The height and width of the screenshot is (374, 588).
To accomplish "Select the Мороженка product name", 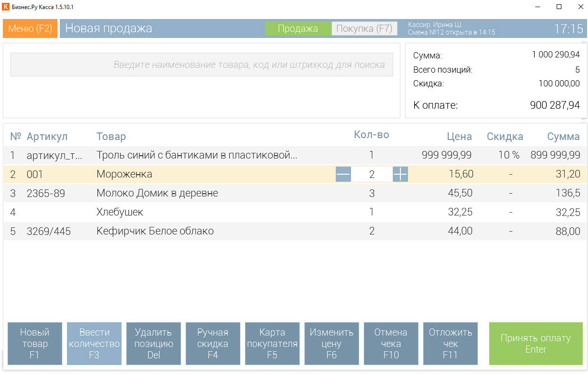I will (x=124, y=174).
